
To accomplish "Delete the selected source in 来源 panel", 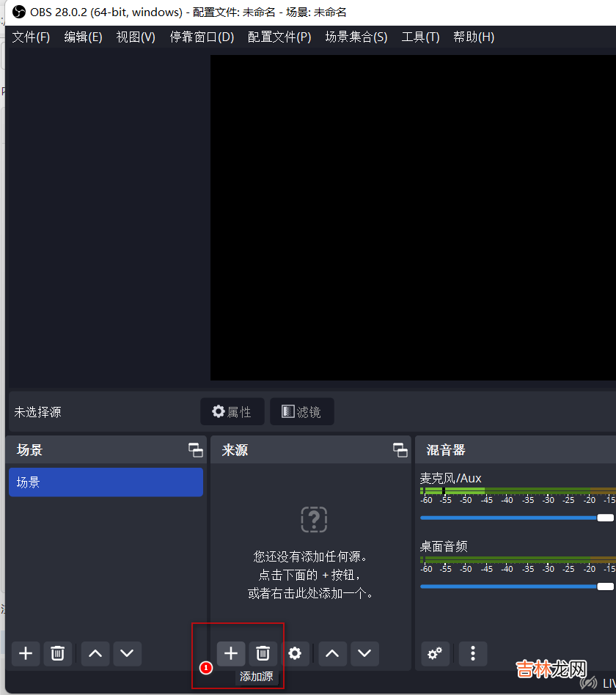I will pyautogui.click(x=263, y=653).
